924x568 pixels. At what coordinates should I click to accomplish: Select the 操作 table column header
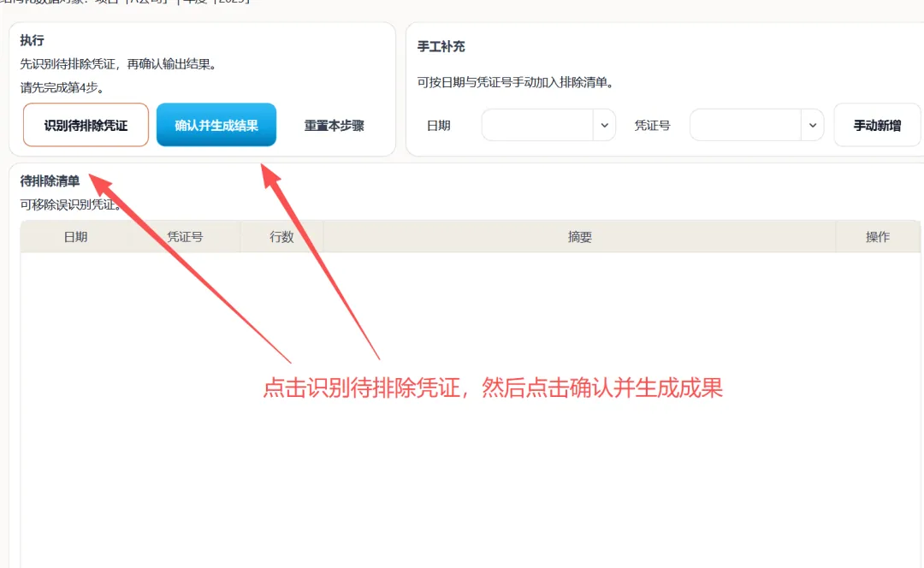(x=878, y=237)
